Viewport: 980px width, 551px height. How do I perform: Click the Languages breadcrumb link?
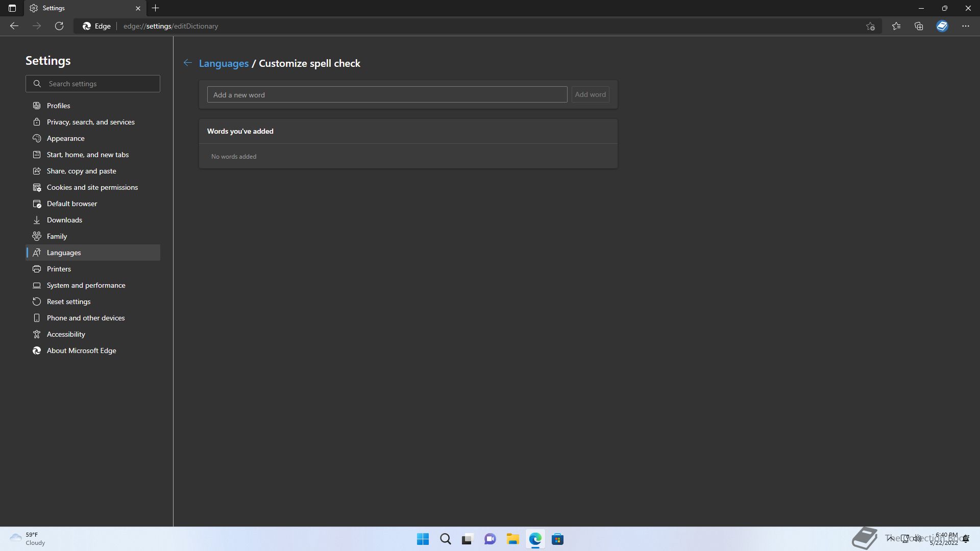[x=224, y=63]
